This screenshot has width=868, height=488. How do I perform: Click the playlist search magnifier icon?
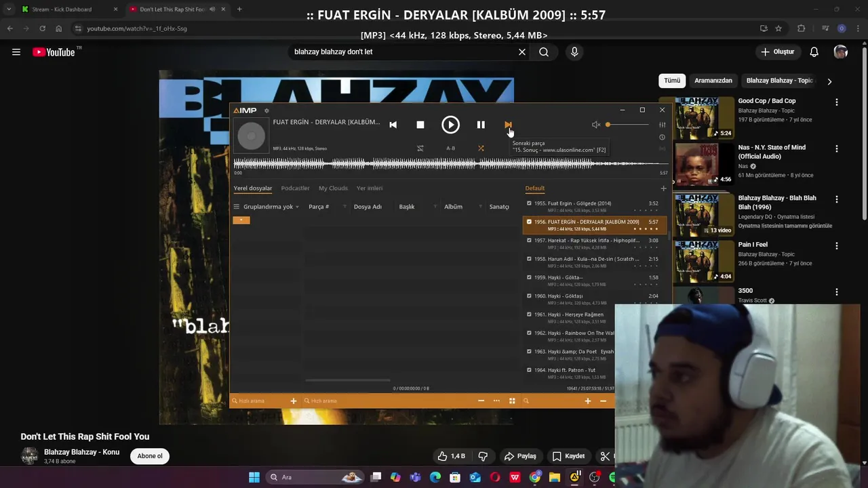coord(526,401)
